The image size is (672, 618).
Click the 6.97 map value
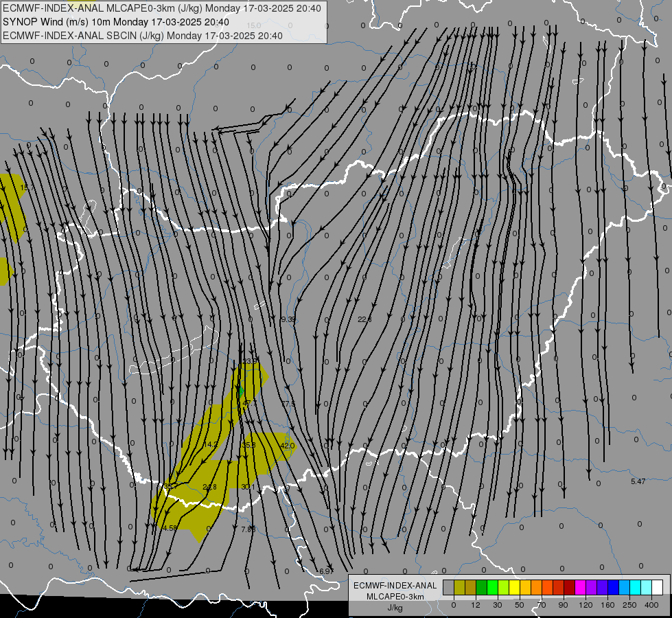(327, 571)
